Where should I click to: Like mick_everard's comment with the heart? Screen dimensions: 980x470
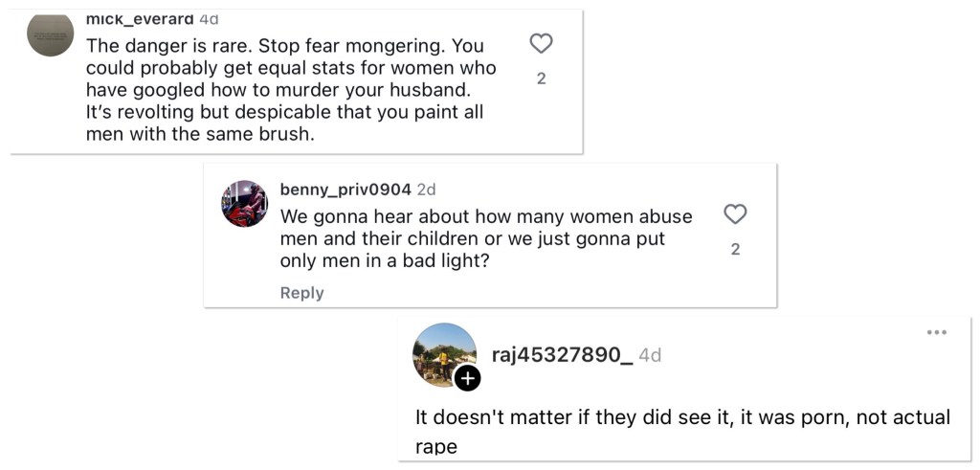pyautogui.click(x=542, y=44)
